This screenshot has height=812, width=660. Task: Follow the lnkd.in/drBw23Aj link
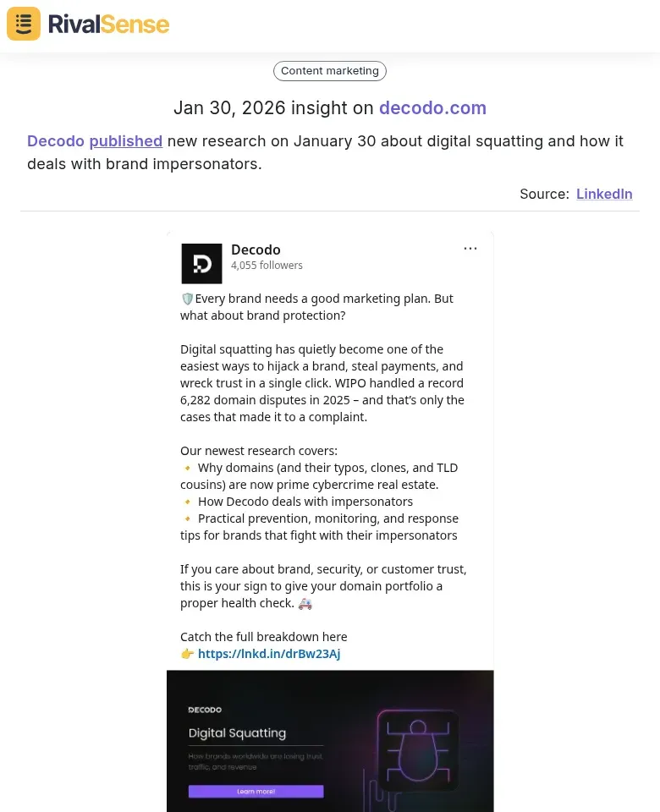point(269,653)
